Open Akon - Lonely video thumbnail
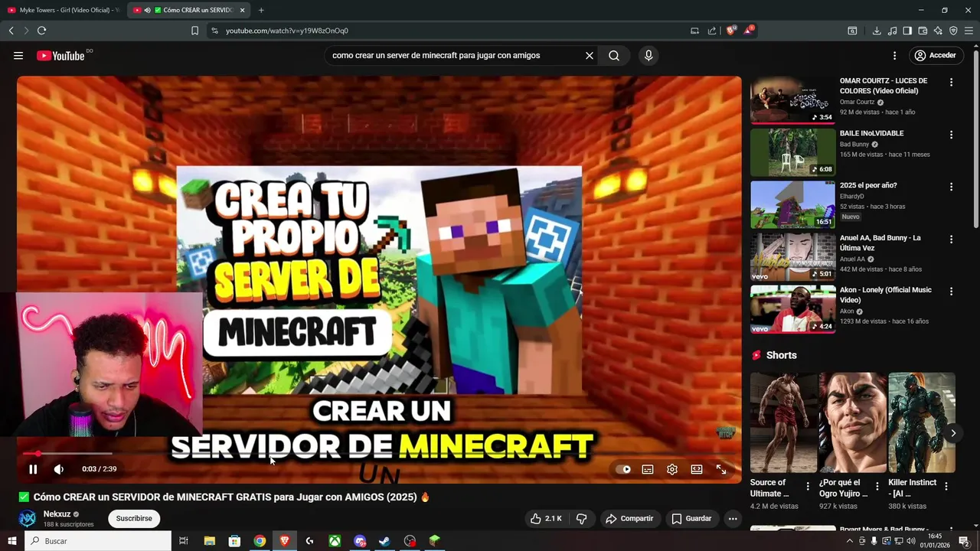Screen dimensions: 980x551 pyautogui.click(x=793, y=309)
